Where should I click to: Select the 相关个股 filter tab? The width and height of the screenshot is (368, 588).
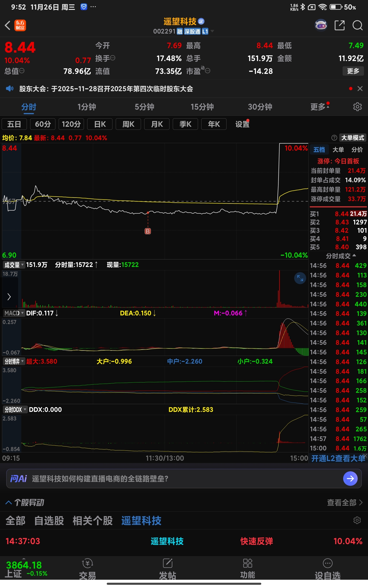92,520
